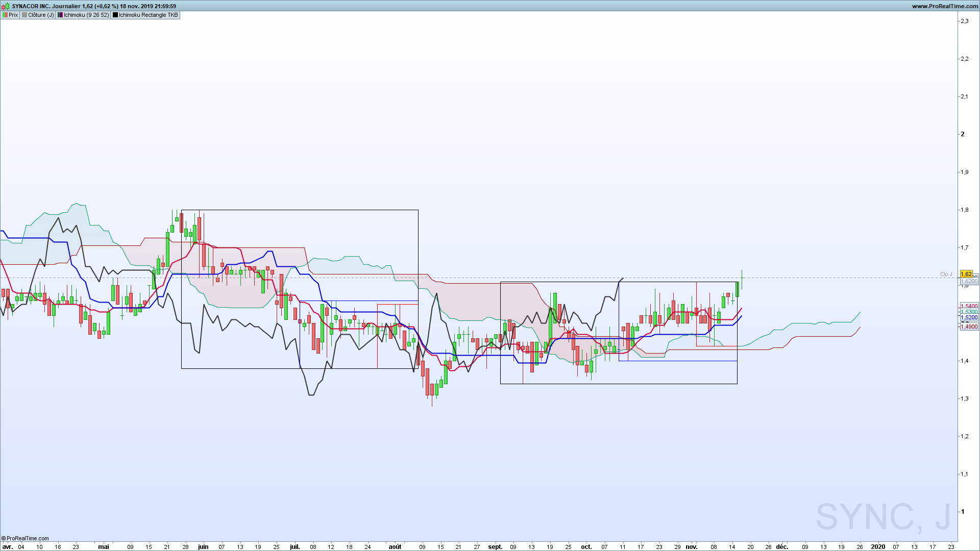Click the nov. month label on time axis
This screenshot has height=551, width=980.
point(691,546)
